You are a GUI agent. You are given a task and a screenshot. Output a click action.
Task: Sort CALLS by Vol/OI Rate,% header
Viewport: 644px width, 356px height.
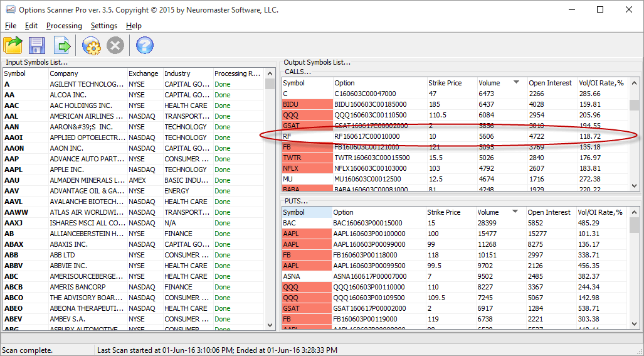click(603, 83)
